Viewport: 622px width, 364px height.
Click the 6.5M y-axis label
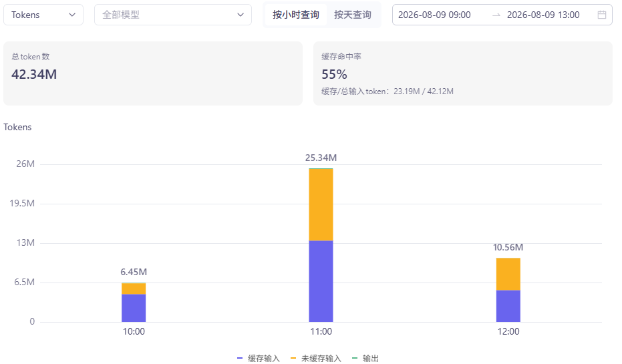24,283
